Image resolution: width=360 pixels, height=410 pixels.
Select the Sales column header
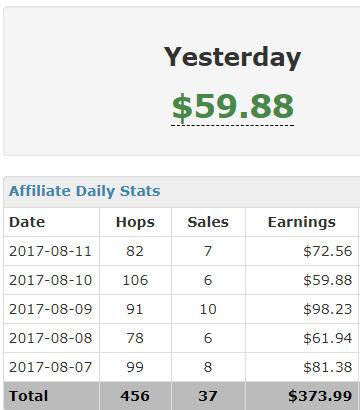point(208,222)
